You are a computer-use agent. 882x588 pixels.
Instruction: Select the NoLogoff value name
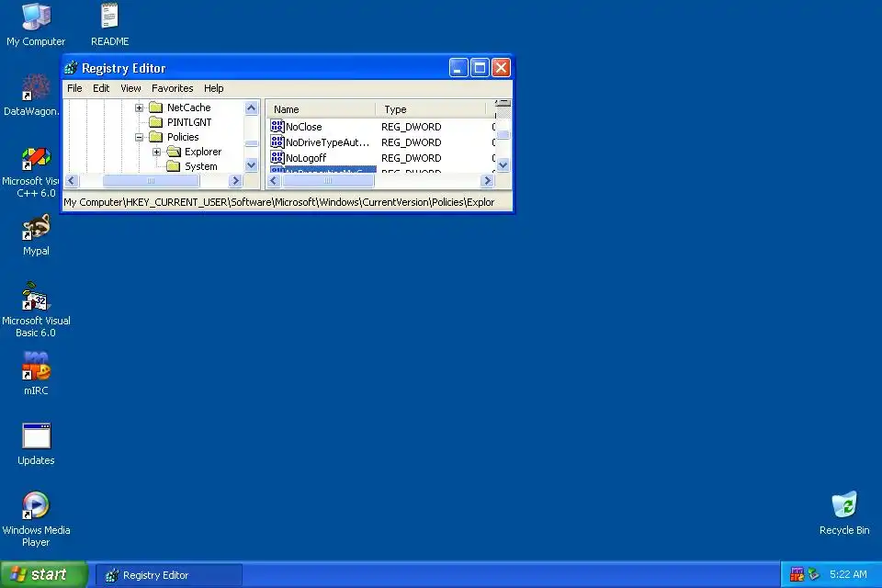[x=306, y=158]
